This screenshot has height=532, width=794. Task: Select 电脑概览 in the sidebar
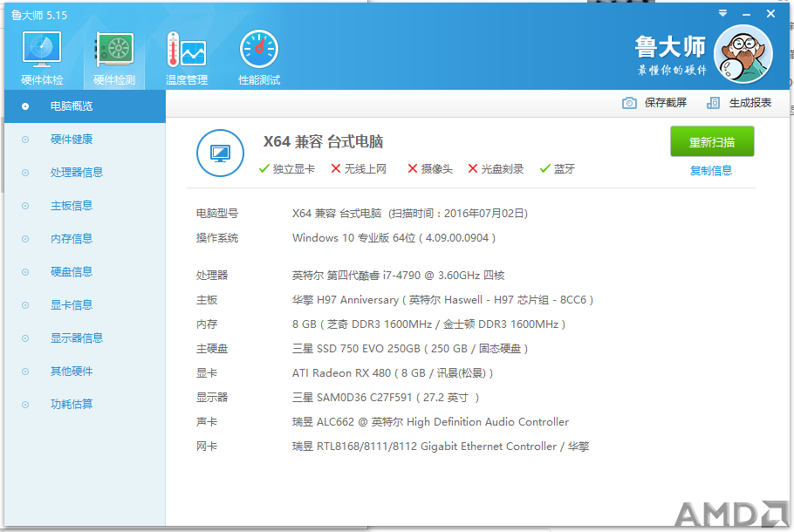click(86, 106)
